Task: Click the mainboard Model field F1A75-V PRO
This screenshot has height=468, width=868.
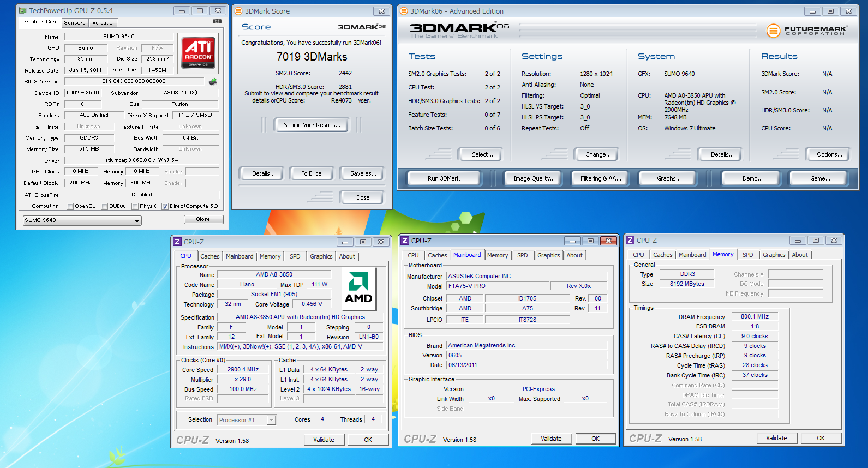Action: click(498, 286)
